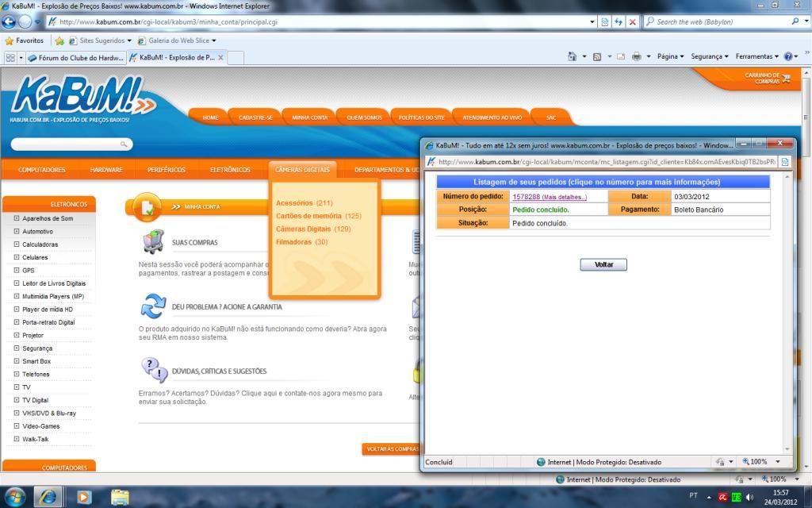The height and width of the screenshot is (508, 812).
Task: Open the HARDWARE department menu
Action: pos(107,170)
